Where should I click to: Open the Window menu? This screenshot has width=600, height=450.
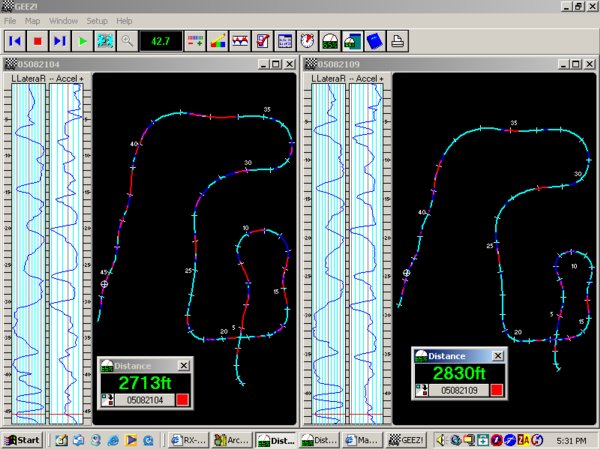[x=64, y=21]
